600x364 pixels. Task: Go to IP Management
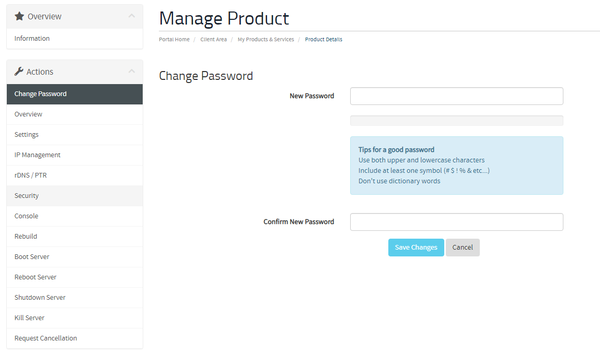click(x=75, y=155)
